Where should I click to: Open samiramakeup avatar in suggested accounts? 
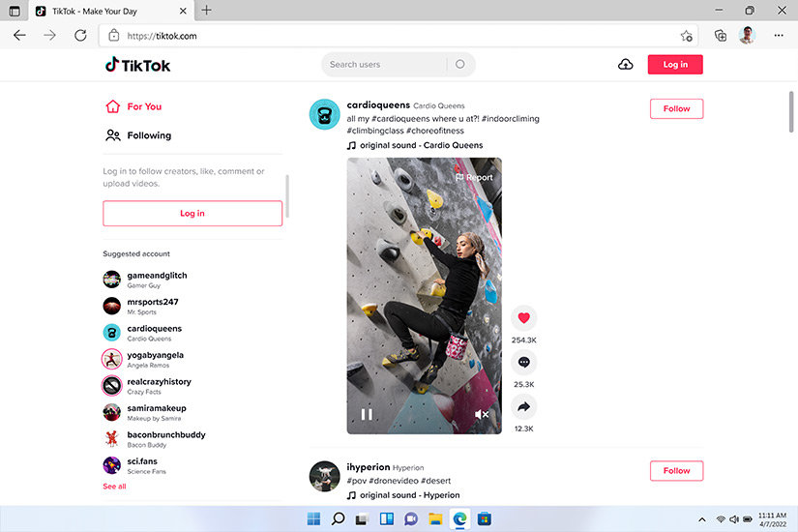pos(112,412)
